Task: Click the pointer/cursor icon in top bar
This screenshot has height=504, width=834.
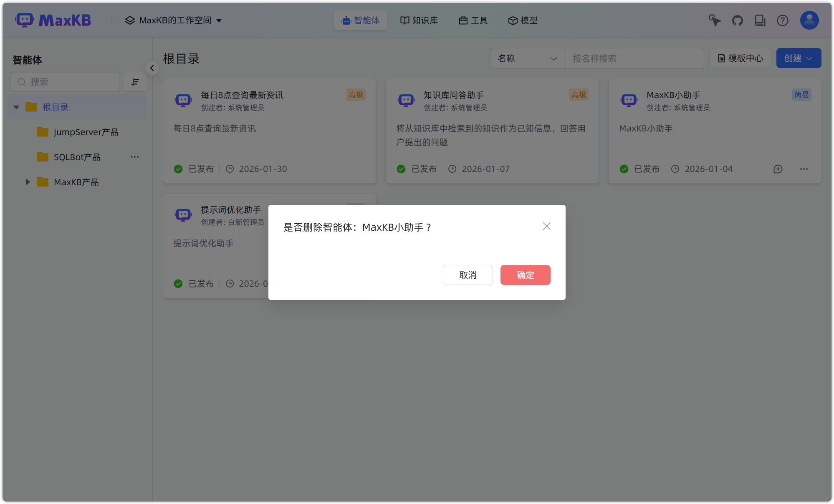Action: click(x=714, y=20)
